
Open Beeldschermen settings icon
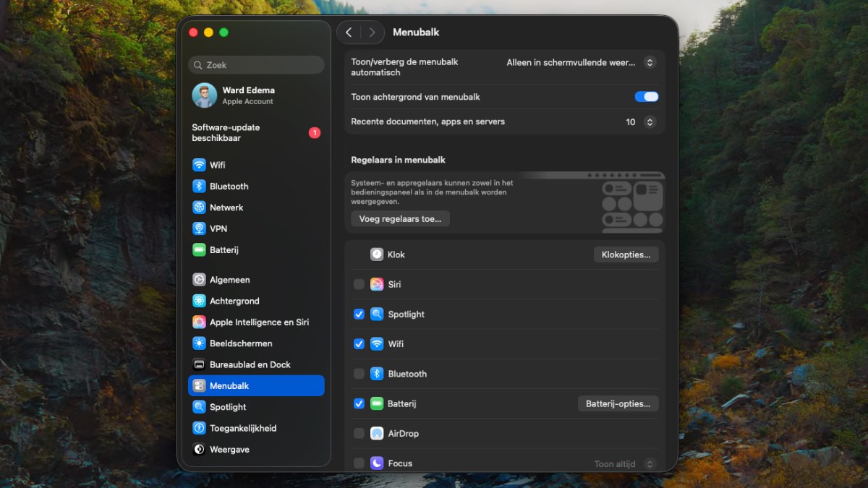199,343
